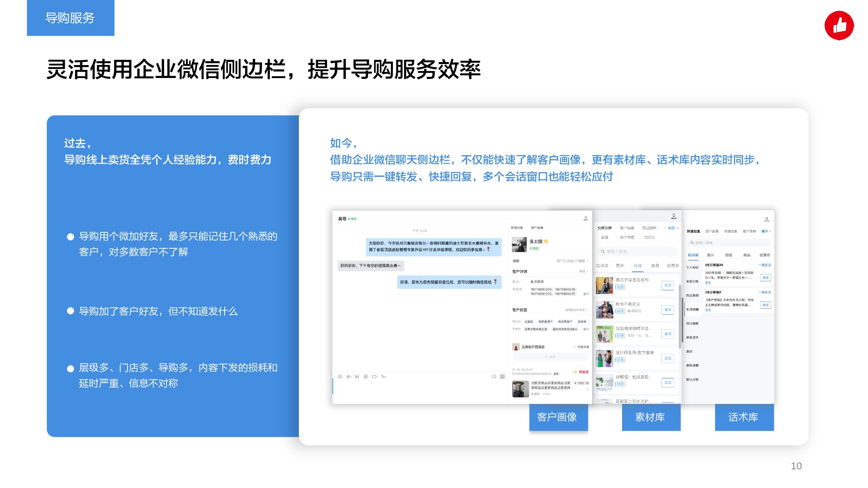Screen dimensions: 868x488
Task: Click the 拼颜值 item thumbnail
Action: 604,382
